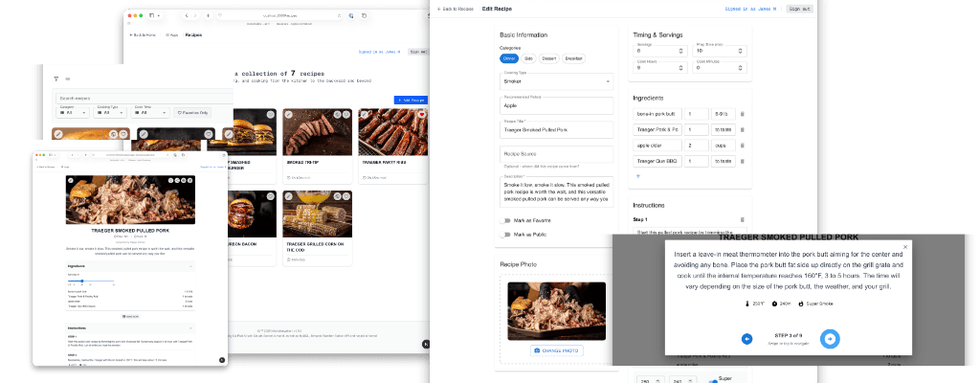Delete Step 1 in the Instructions section
Image resolution: width=980 pixels, height=383 pixels.
(x=743, y=219)
